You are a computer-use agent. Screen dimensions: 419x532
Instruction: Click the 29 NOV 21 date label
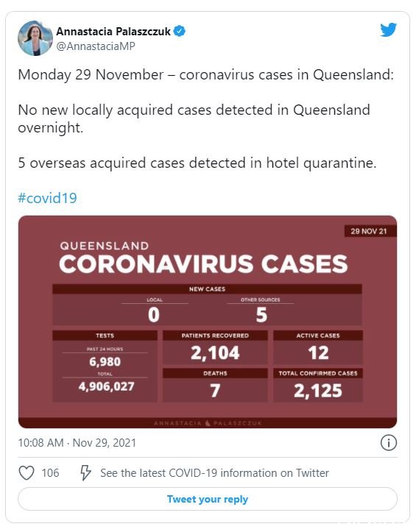pos(368,231)
